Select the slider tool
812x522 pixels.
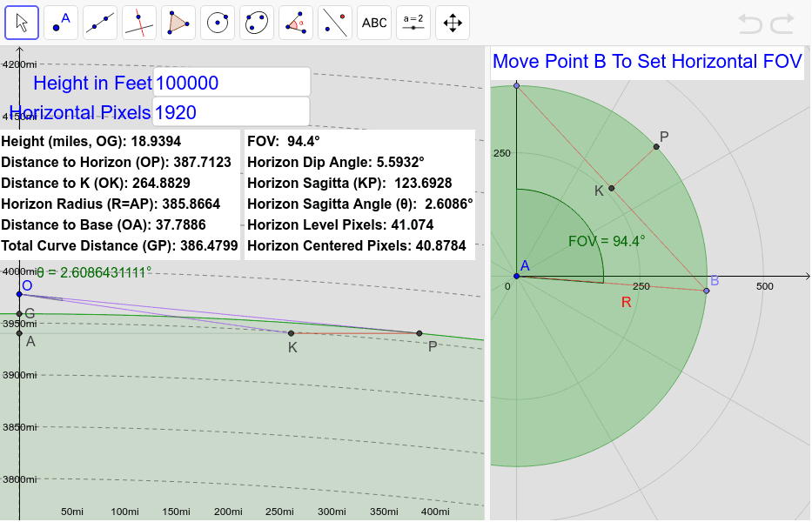click(x=413, y=22)
